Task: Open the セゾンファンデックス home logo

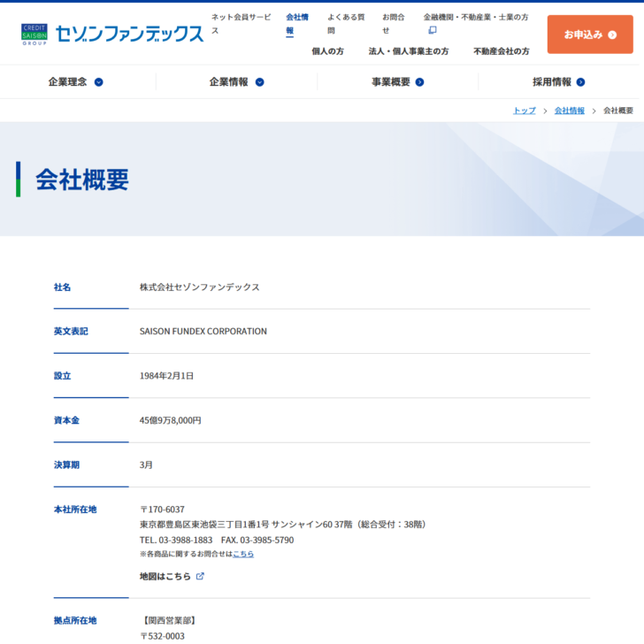Action: 129,34
